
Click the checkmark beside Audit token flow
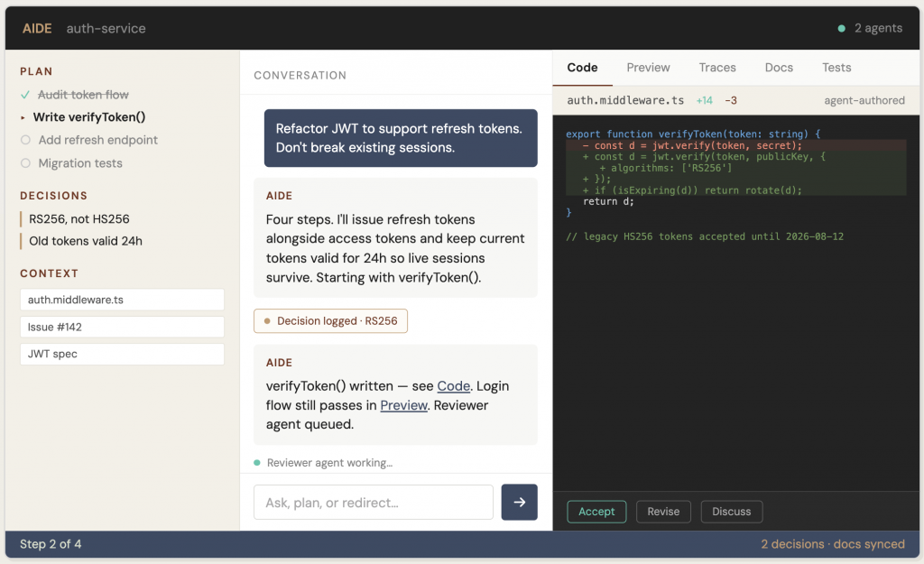24,95
